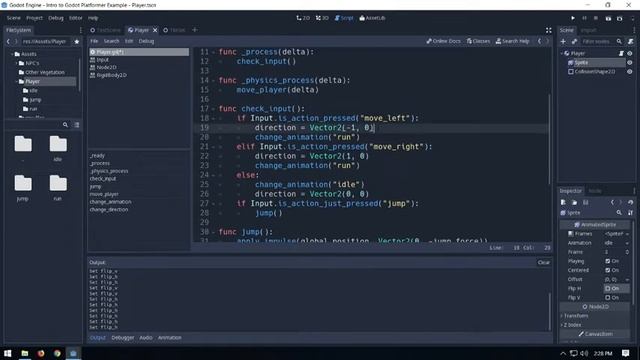The height and width of the screenshot is (360, 640).
Task: Add a new node with plus icon
Action: tap(563, 41)
